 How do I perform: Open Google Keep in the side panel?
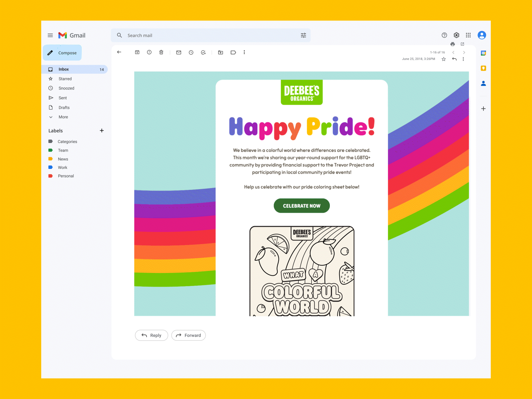(483, 68)
